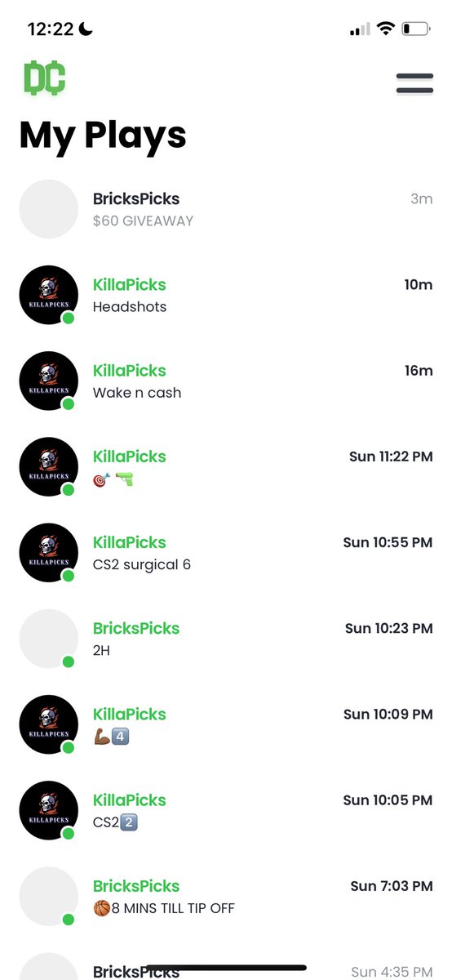Open KillaPicks avatar beside Headshots message
Screen dimensions: 452x980
coord(48,295)
